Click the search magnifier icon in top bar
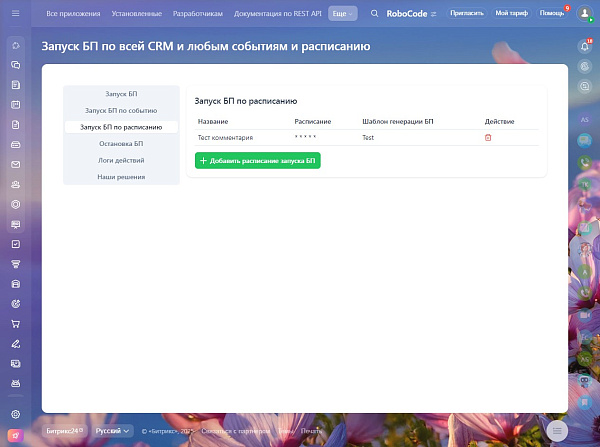The image size is (600, 447). coord(375,13)
